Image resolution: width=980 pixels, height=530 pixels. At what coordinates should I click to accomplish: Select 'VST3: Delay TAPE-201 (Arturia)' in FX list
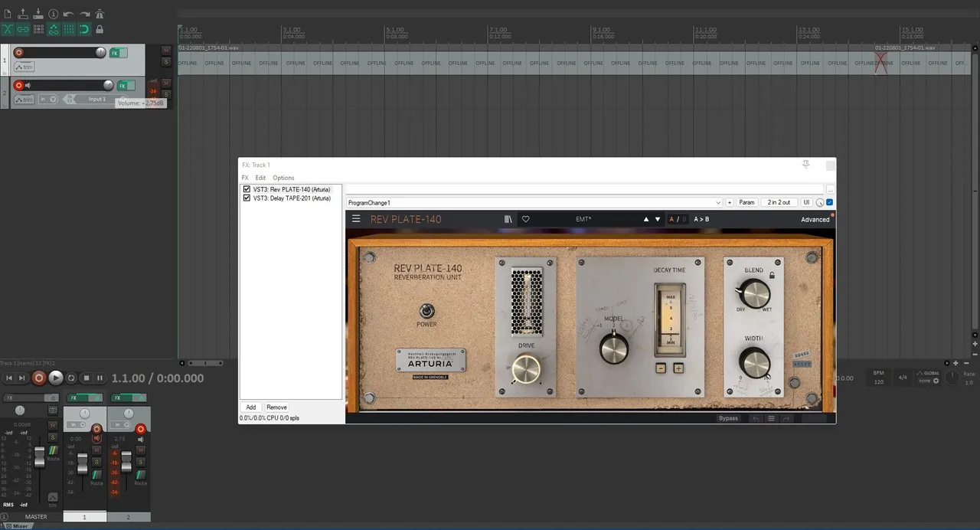[292, 198]
